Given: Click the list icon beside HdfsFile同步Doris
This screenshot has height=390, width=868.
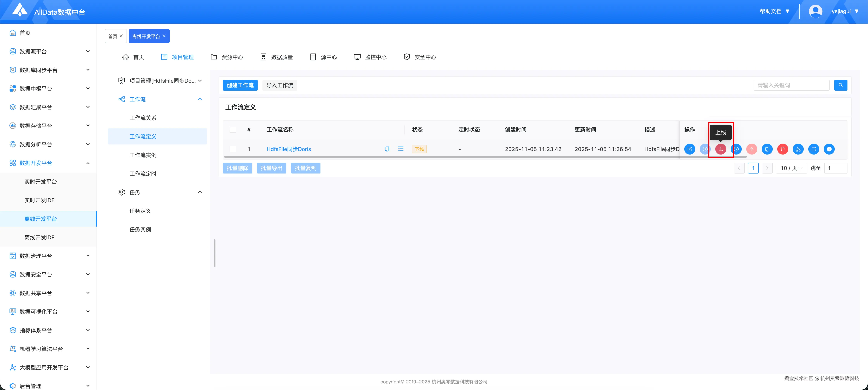Looking at the screenshot, I should [x=400, y=149].
